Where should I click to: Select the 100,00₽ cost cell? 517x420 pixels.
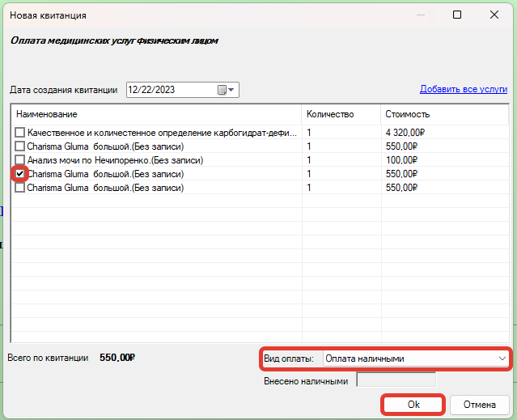[x=401, y=160]
